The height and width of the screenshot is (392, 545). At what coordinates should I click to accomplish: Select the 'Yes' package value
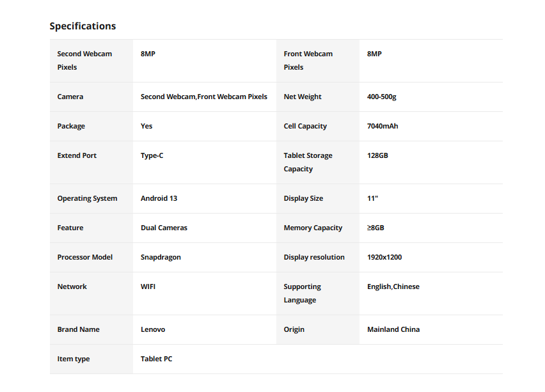(x=146, y=126)
